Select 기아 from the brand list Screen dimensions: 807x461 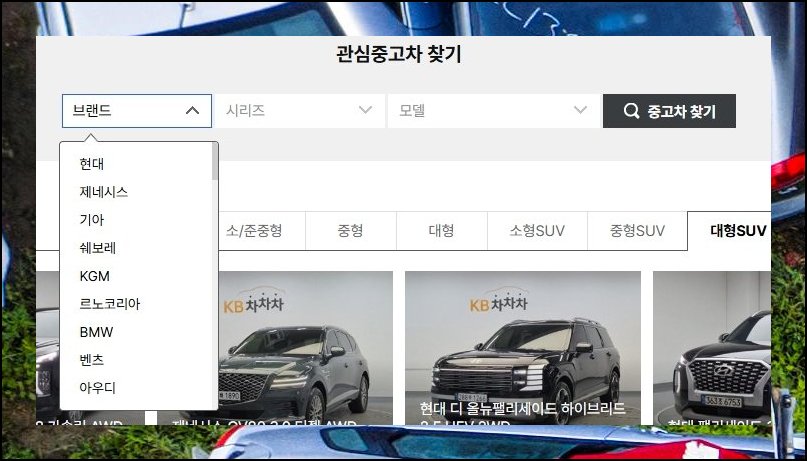(x=92, y=220)
